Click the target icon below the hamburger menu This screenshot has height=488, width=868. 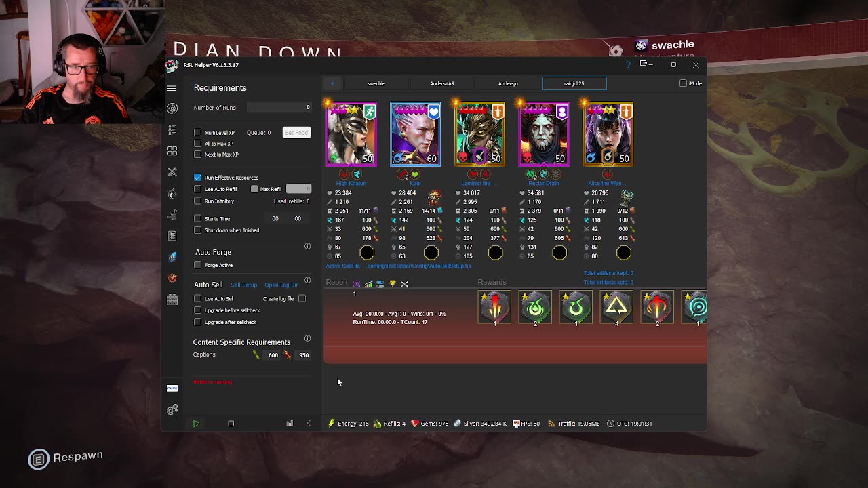[x=172, y=108]
